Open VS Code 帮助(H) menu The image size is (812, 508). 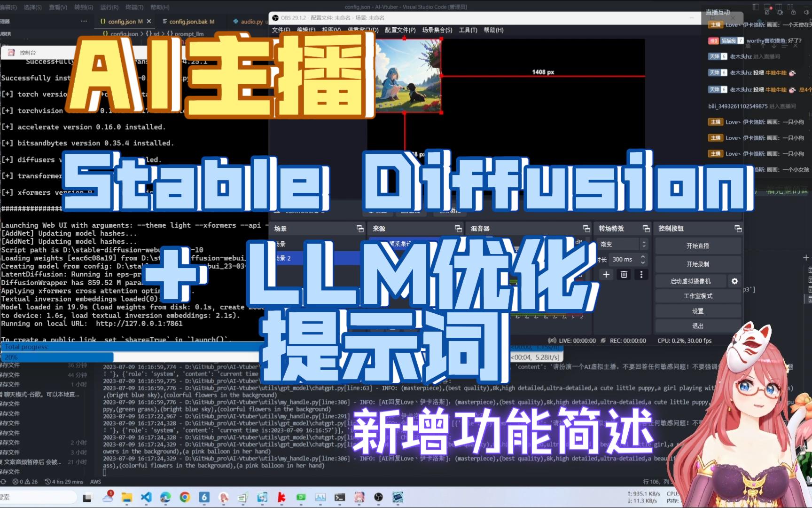point(160,8)
